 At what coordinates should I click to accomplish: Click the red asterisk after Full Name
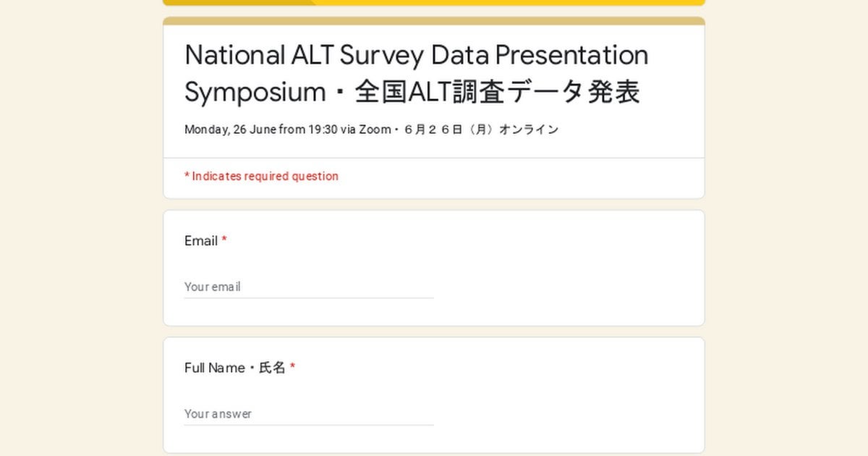[292, 368]
